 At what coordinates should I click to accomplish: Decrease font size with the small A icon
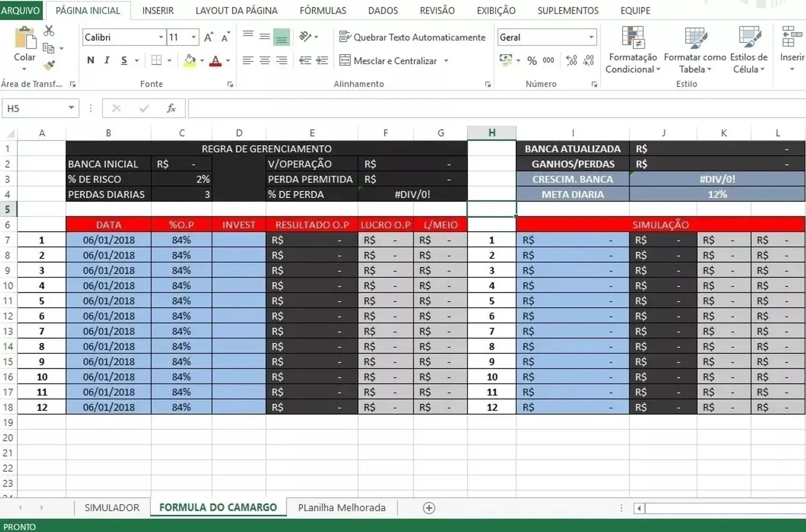pos(225,37)
